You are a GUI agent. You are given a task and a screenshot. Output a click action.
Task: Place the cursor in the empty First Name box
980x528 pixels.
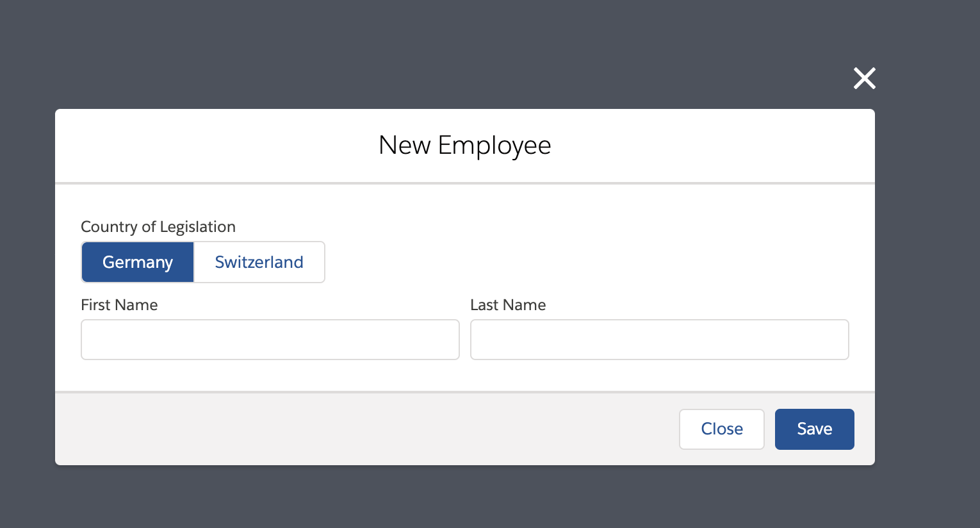click(x=270, y=340)
